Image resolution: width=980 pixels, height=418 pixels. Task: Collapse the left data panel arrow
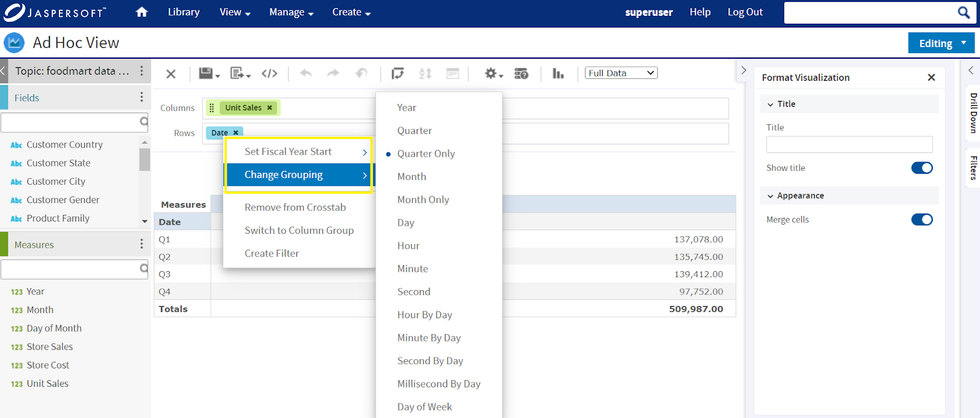(x=3, y=71)
